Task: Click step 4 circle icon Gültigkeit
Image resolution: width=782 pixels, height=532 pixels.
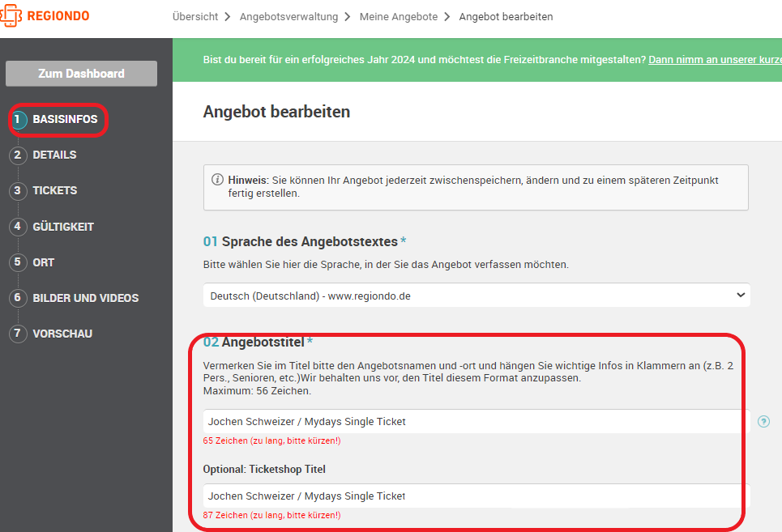Action: pyautogui.click(x=18, y=227)
